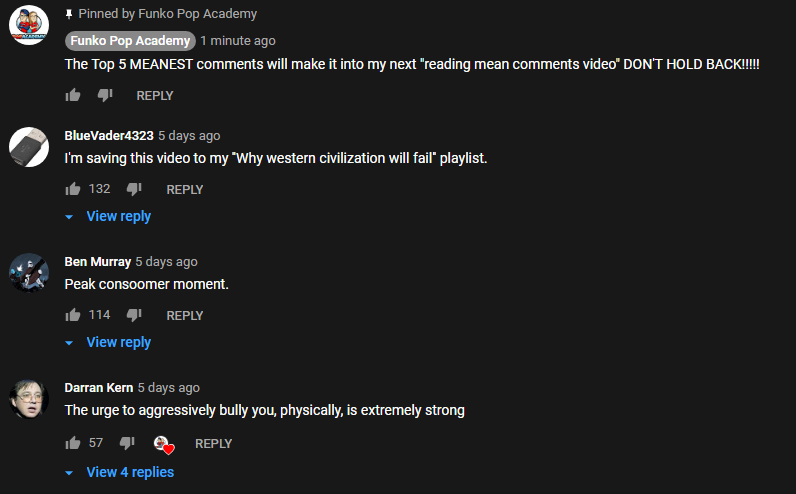Like BlueVader4323's comment
This screenshot has height=494, width=796.
click(x=73, y=189)
